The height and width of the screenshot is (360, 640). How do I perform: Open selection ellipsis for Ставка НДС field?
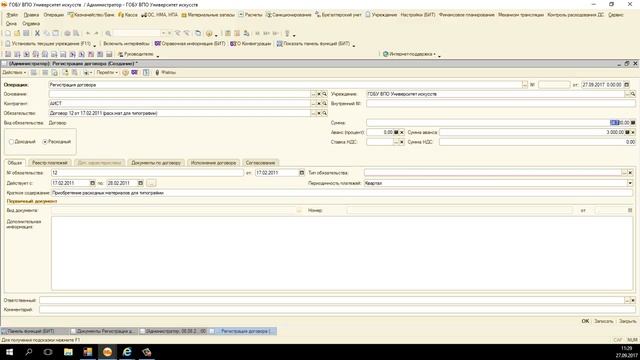click(x=396, y=142)
